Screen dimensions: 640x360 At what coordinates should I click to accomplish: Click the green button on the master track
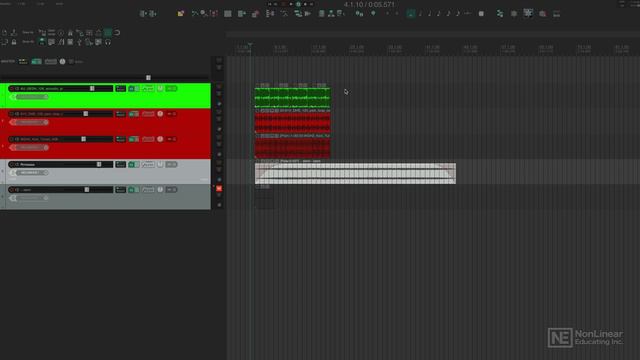36,61
